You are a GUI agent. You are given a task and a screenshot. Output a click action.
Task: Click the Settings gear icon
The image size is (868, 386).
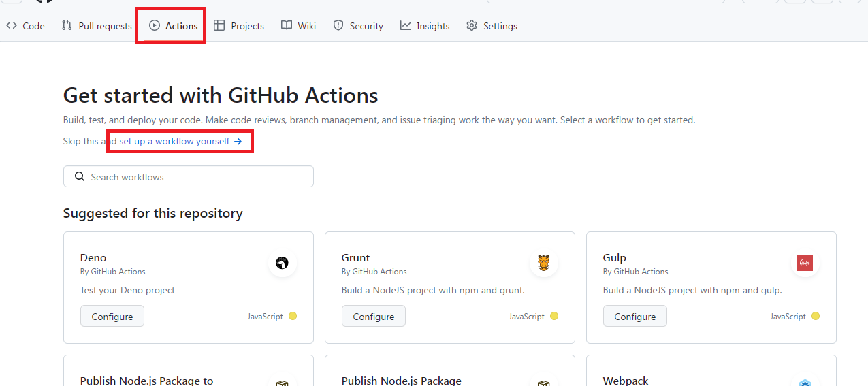pyautogui.click(x=472, y=26)
